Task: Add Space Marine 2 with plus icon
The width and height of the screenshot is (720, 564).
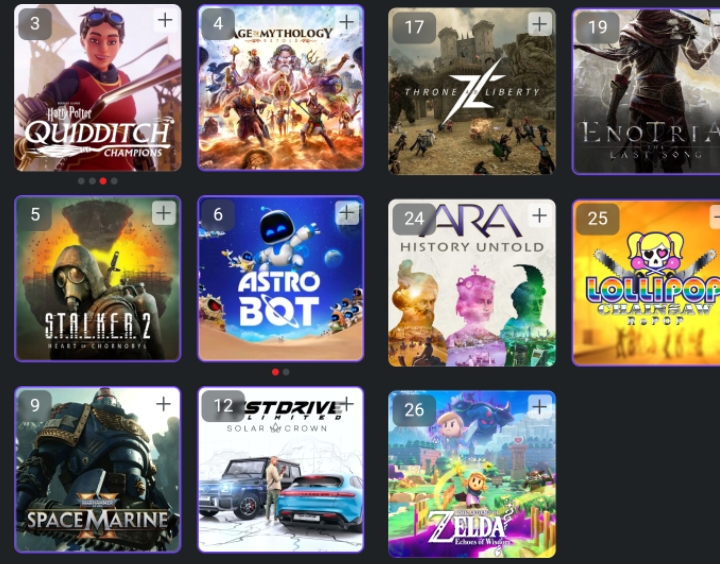Action: coord(163,404)
